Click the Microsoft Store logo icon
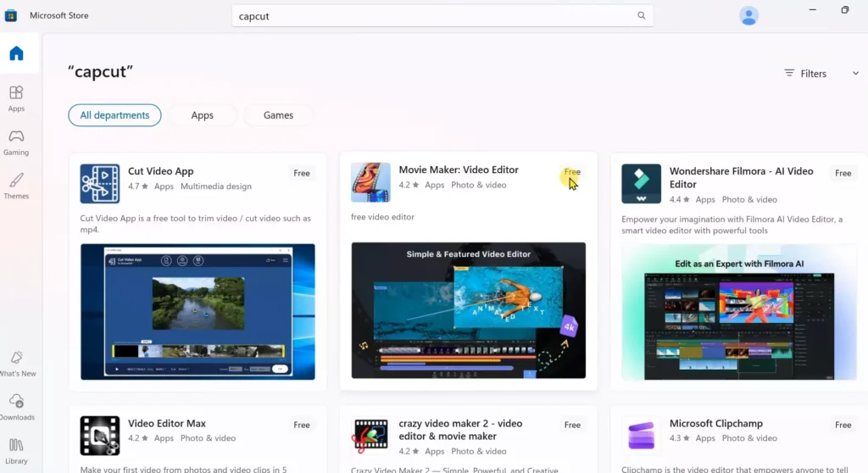Viewport: 868px width, 473px height. 11,15
